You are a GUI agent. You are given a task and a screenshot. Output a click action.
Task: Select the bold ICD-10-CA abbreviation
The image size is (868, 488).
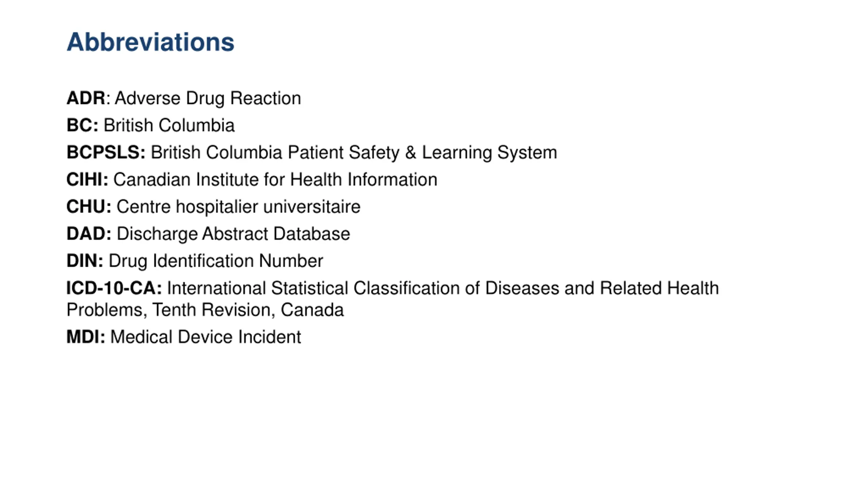point(114,288)
